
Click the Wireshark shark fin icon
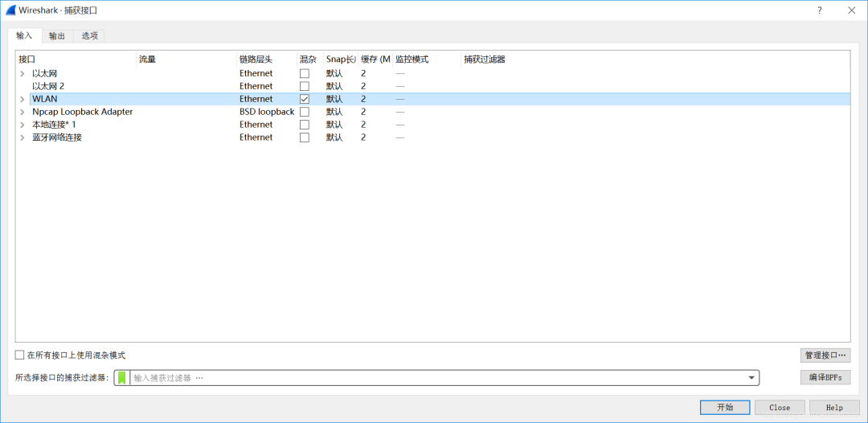point(10,10)
